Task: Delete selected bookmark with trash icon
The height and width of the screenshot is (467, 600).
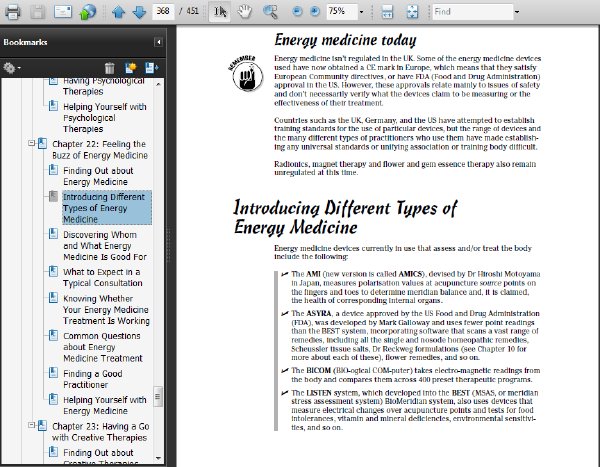Action: click(109, 68)
